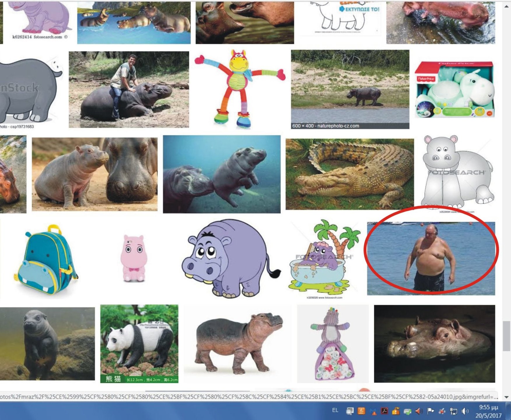
Task: Select the Fisher-Price hippo toy box image
Action: pos(454,89)
